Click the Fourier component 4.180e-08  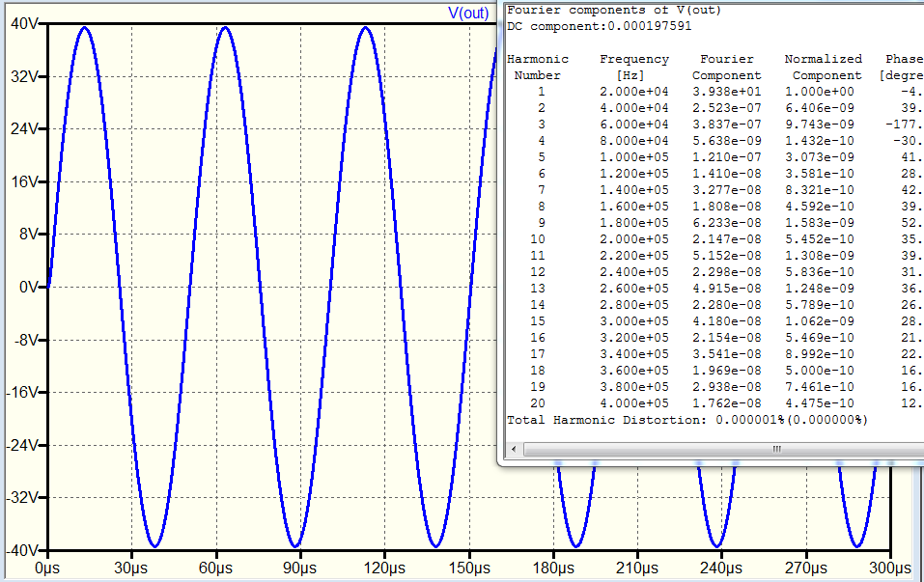[727, 321]
